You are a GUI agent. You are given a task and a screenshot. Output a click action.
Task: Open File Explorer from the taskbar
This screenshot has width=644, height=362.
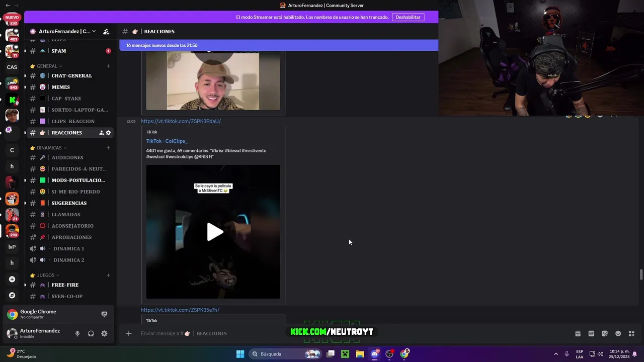(x=360, y=354)
